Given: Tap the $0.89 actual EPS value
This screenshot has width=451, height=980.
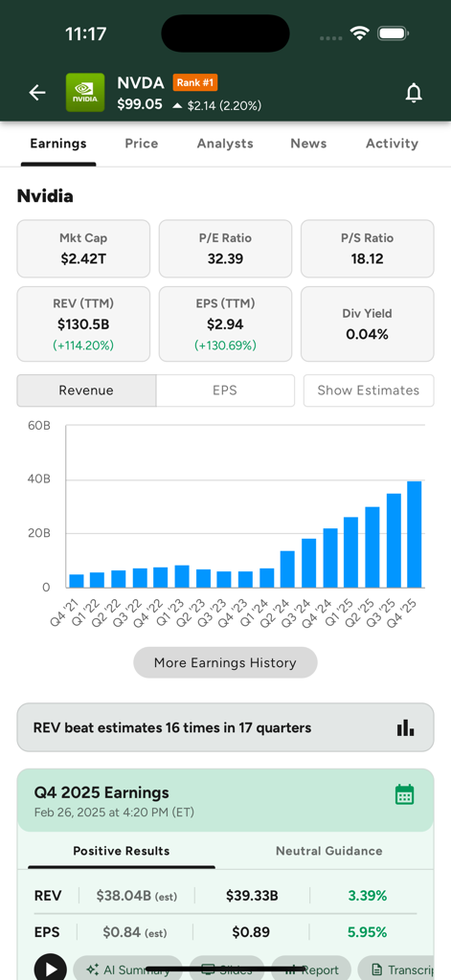Looking at the screenshot, I should coord(251,932).
